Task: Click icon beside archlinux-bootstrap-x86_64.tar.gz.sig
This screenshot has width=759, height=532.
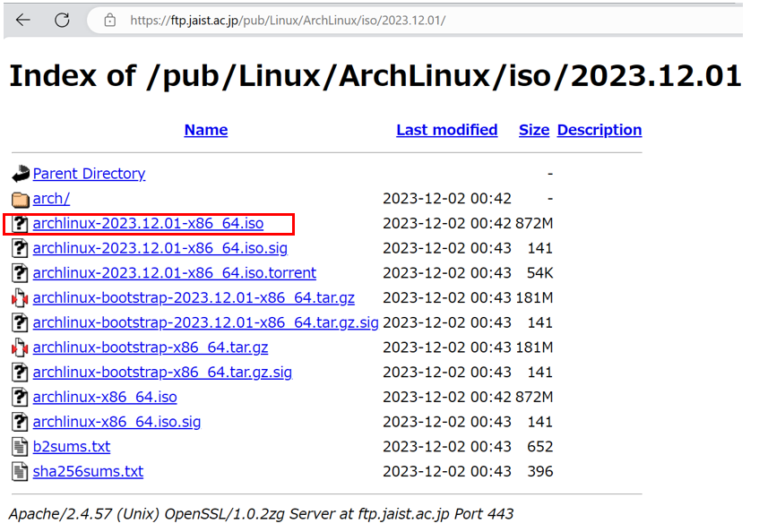Action: click(x=20, y=372)
